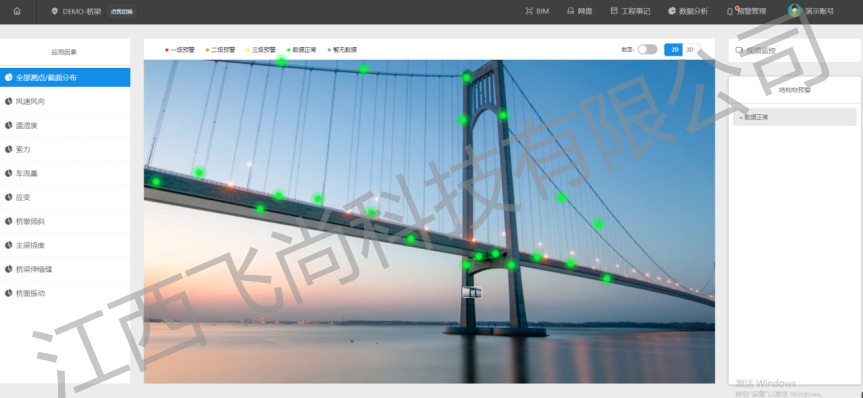Select 桥梁伸缩缝 monitoring factor

pyautogui.click(x=65, y=269)
